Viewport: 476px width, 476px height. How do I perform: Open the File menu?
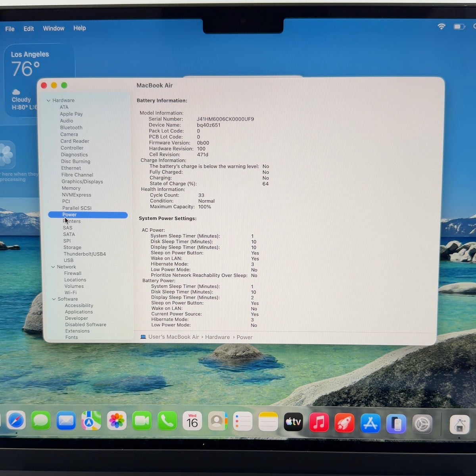pos(10,29)
